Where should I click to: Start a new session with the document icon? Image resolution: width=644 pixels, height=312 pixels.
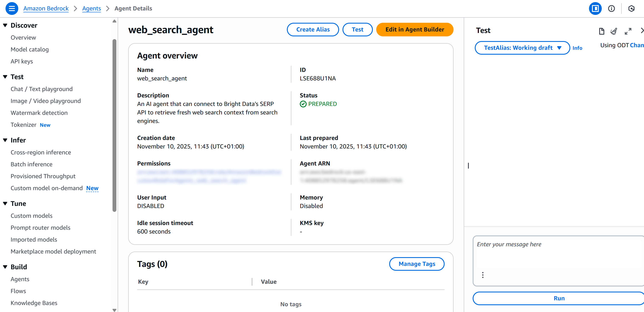602,31
